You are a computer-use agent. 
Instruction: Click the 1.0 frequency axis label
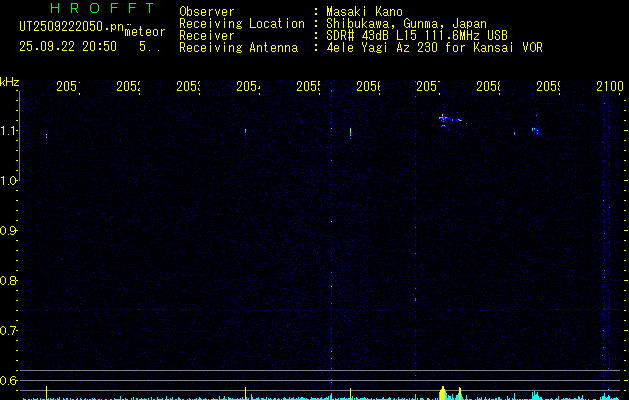point(8,181)
